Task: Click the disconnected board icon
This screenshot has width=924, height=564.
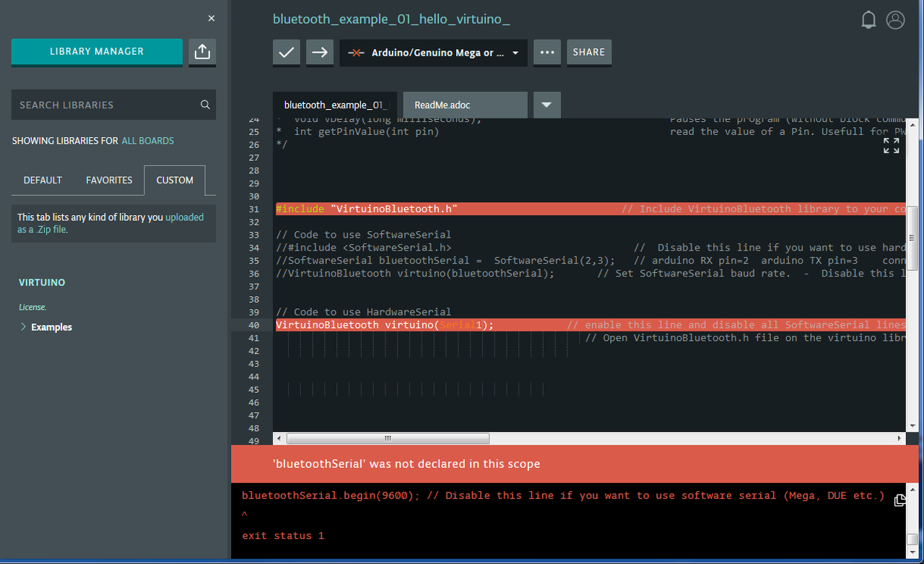Action: tap(355, 53)
